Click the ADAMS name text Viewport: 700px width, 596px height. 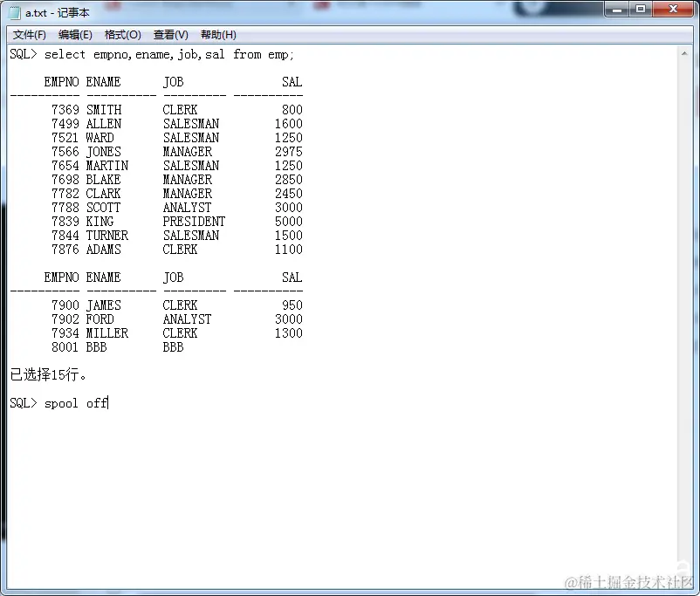[104, 249]
